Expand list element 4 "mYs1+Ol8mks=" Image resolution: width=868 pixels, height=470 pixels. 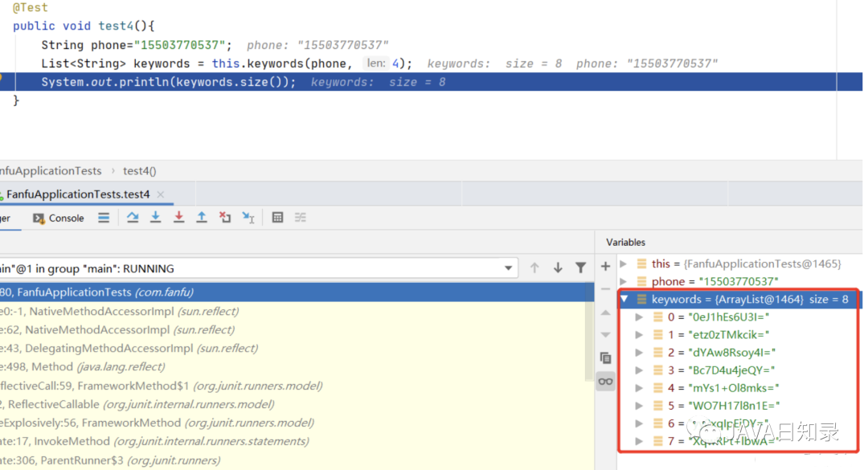pos(639,388)
